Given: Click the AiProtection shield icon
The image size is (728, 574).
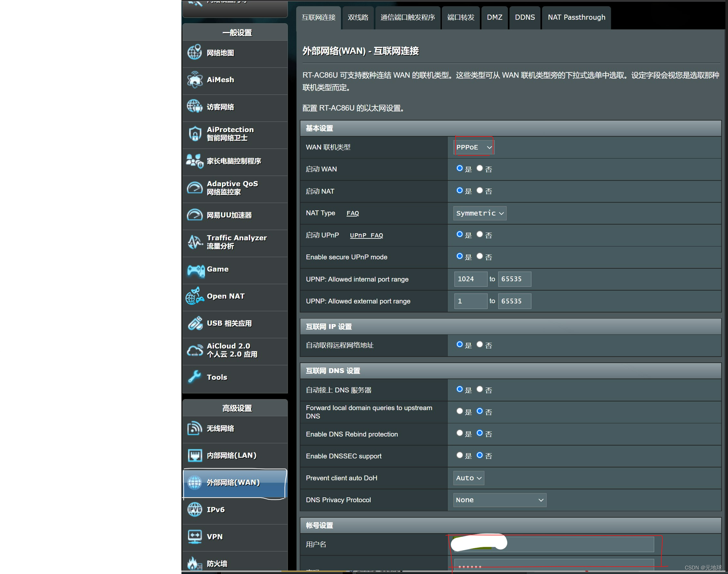Looking at the screenshot, I should (195, 134).
